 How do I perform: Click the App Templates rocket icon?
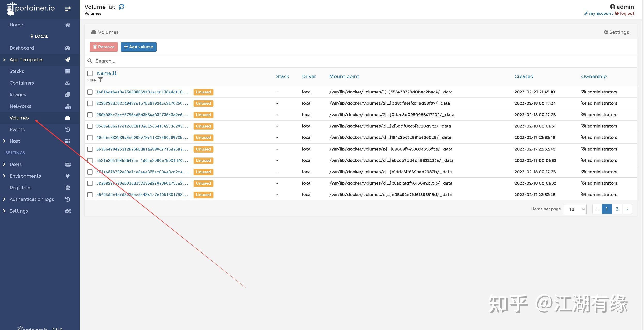tap(68, 60)
